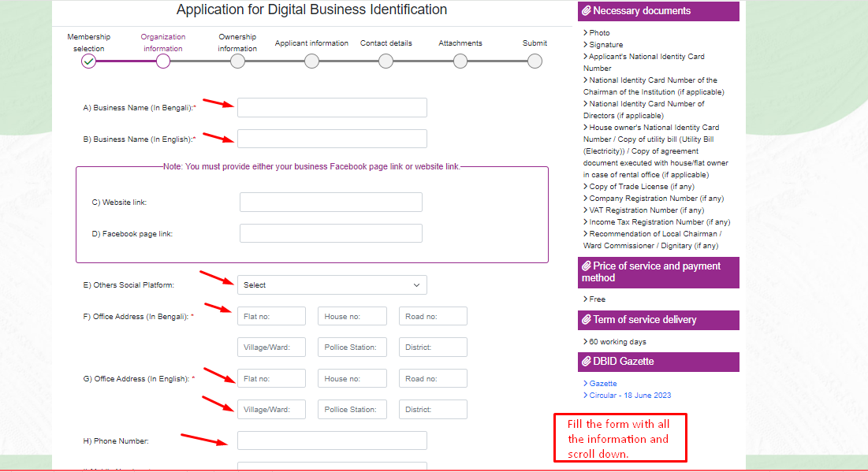Click English address Police Station field

point(352,410)
